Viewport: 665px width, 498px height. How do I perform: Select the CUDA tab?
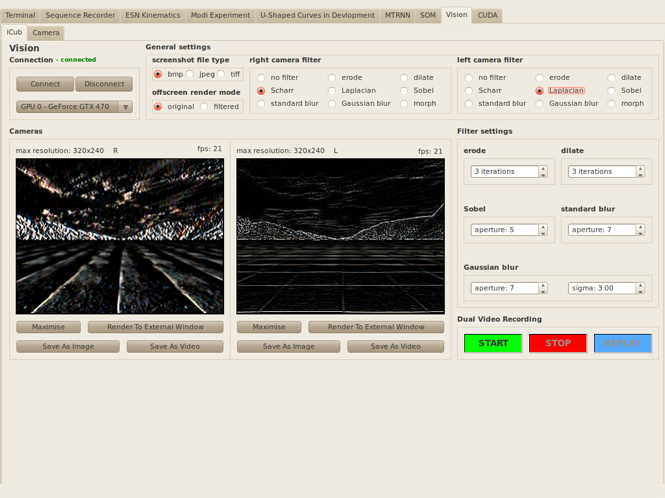click(x=487, y=15)
